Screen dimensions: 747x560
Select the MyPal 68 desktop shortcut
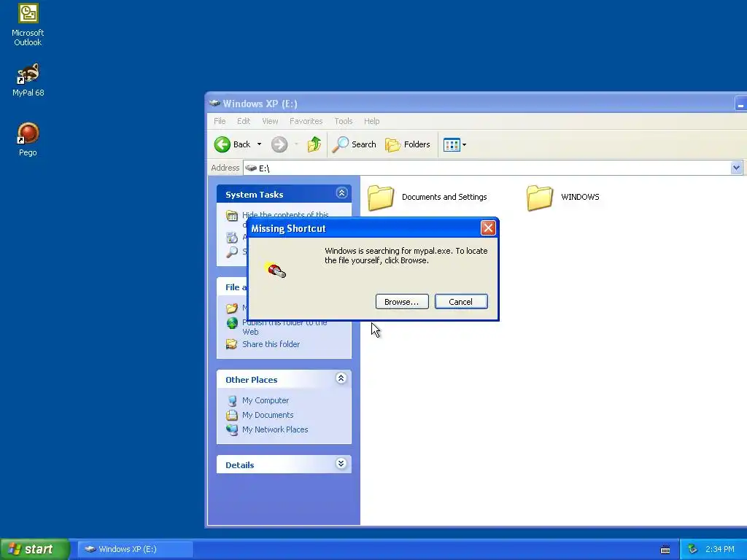(28, 80)
